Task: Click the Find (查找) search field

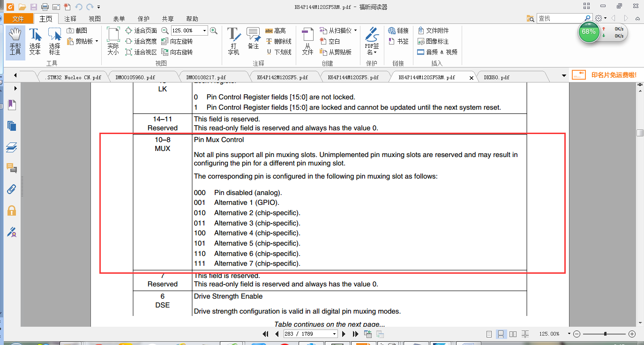Action: [560, 18]
